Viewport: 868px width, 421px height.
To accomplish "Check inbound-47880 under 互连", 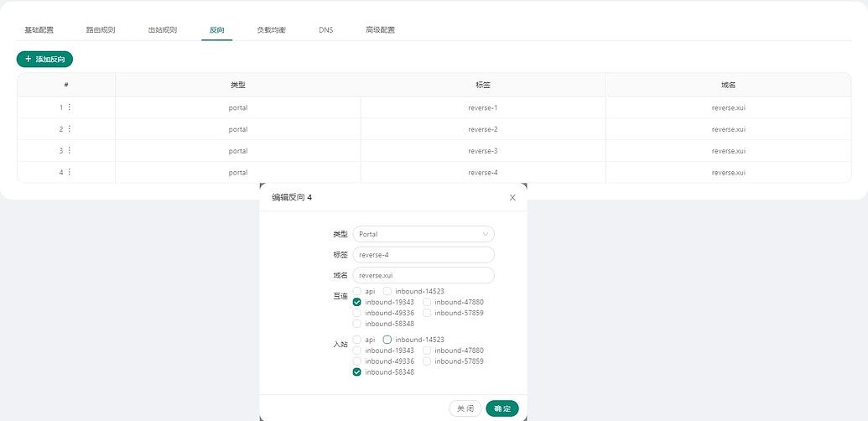I will pos(427,302).
